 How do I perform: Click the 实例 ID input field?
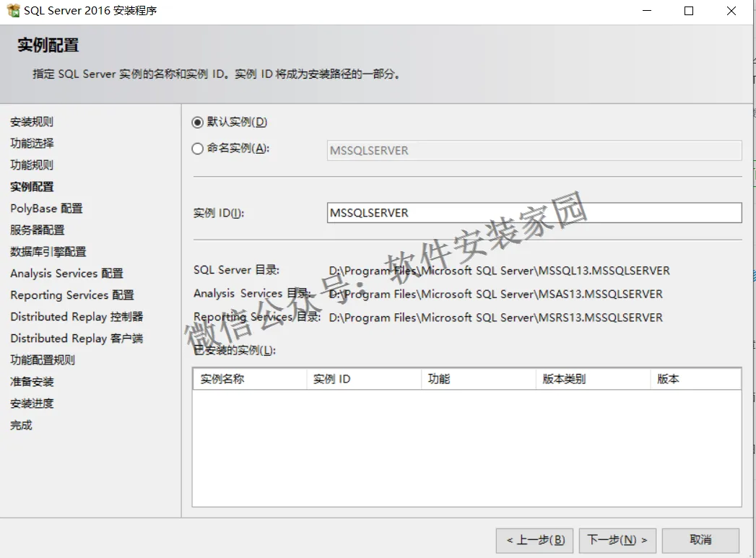pos(534,213)
